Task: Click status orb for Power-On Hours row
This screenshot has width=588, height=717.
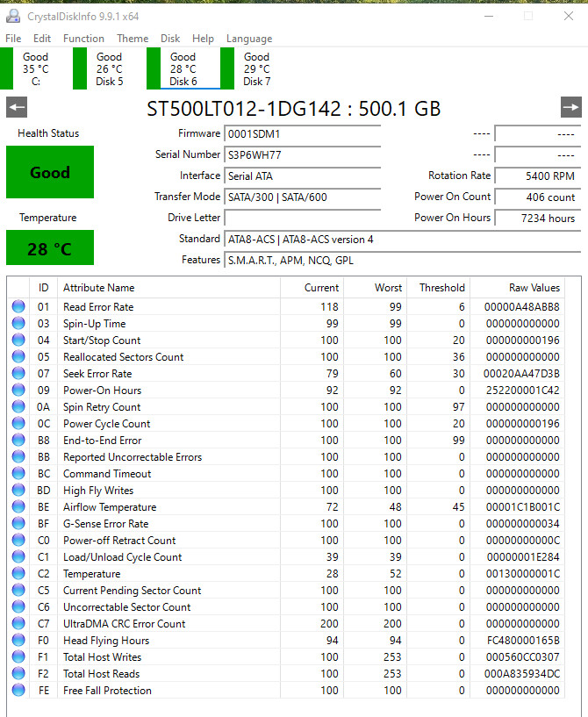Action: point(18,390)
